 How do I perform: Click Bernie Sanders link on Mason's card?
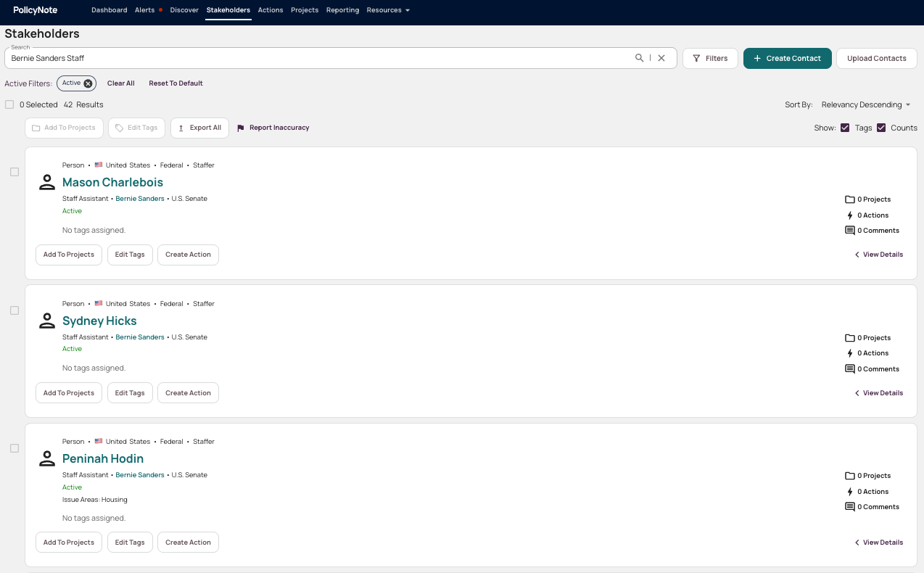140,199
